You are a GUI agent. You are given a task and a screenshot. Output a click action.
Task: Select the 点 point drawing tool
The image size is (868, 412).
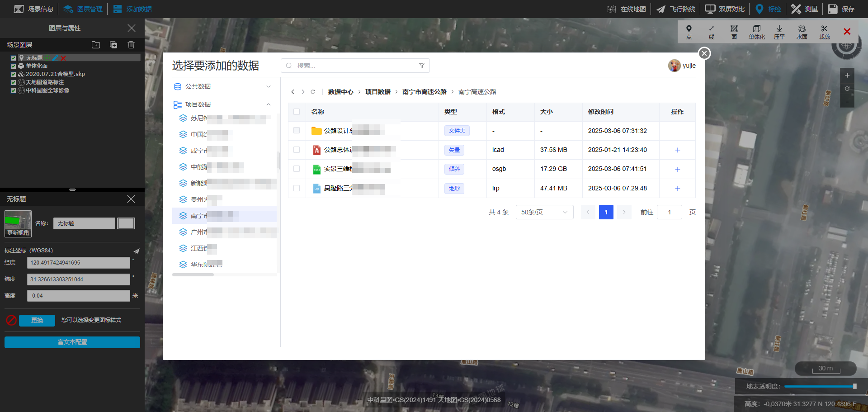pos(689,32)
